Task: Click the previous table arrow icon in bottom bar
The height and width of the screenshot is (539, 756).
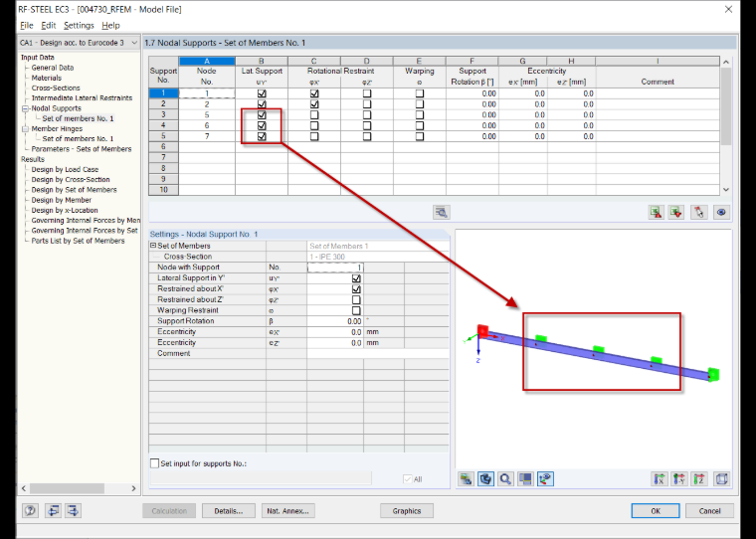Action: (x=53, y=510)
